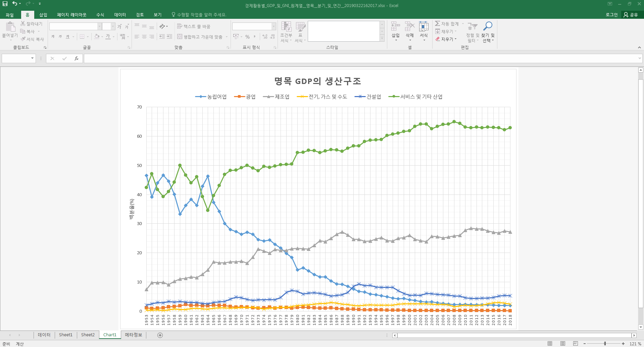Switch to Page Layout view in status bar
The width and height of the screenshot is (644, 347).
(x=563, y=344)
